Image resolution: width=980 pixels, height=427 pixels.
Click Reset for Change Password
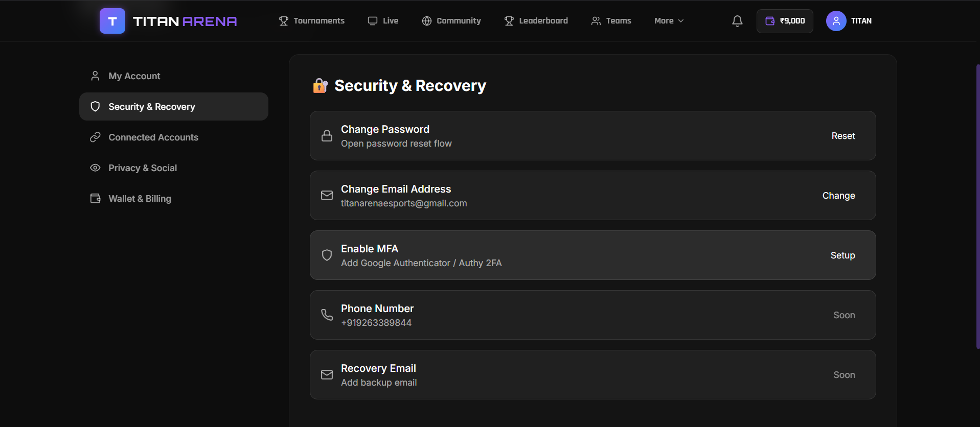coord(843,136)
